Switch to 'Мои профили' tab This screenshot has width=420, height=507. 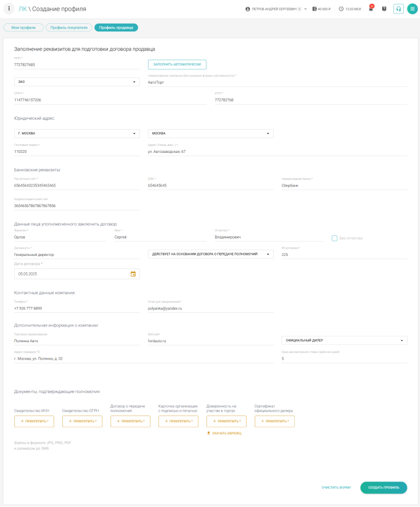pos(23,27)
